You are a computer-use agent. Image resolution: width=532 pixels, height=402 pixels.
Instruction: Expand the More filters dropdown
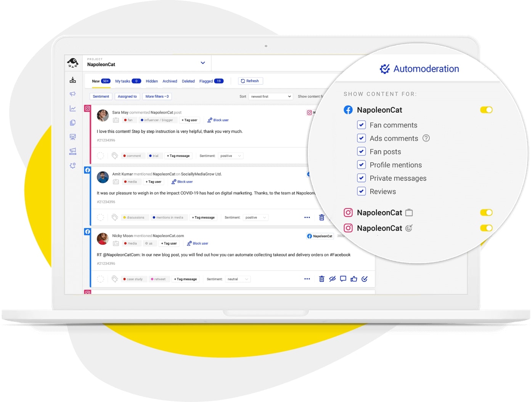coord(157,97)
